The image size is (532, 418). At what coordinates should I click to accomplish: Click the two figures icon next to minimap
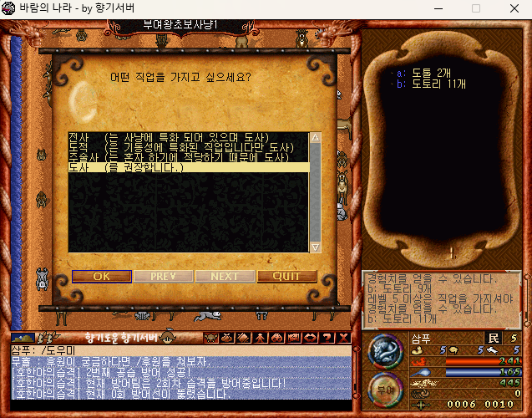(48, 338)
